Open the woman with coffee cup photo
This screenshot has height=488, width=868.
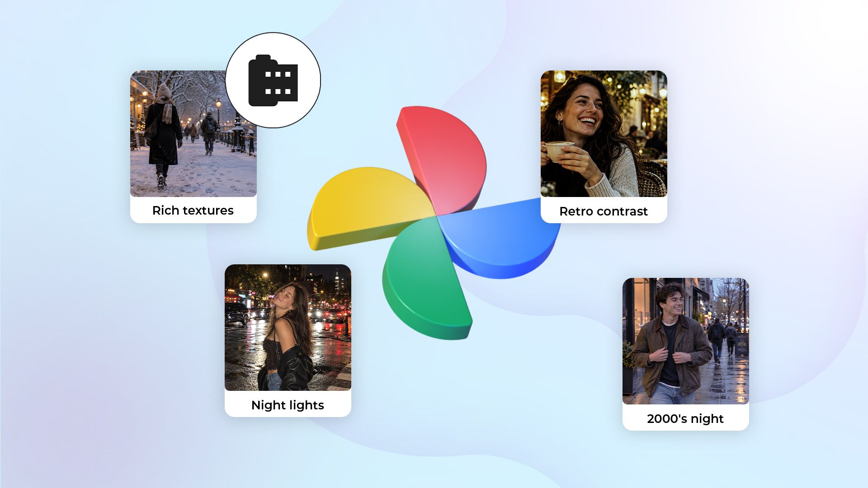(x=604, y=134)
